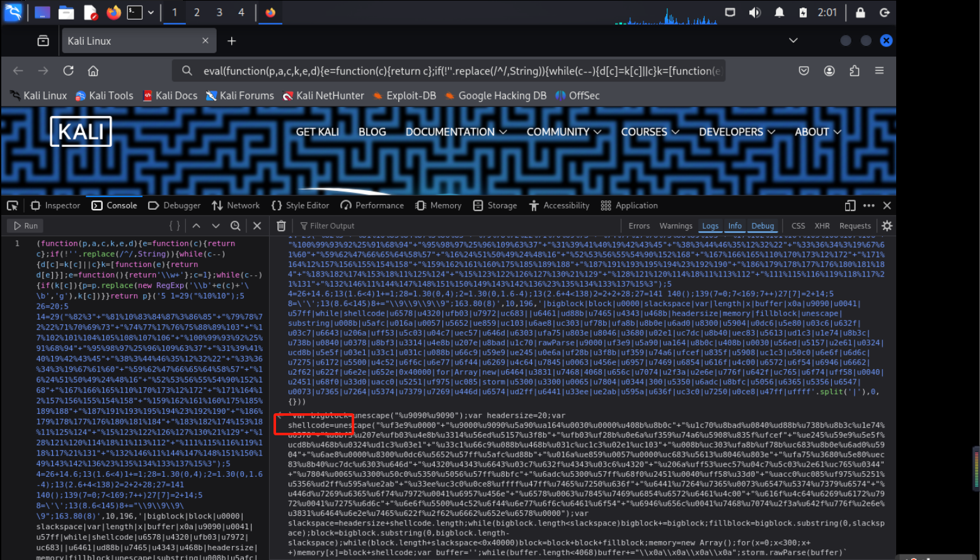Open the Firefox hamburger menu
Screen dimensions: 980x560
879,71
